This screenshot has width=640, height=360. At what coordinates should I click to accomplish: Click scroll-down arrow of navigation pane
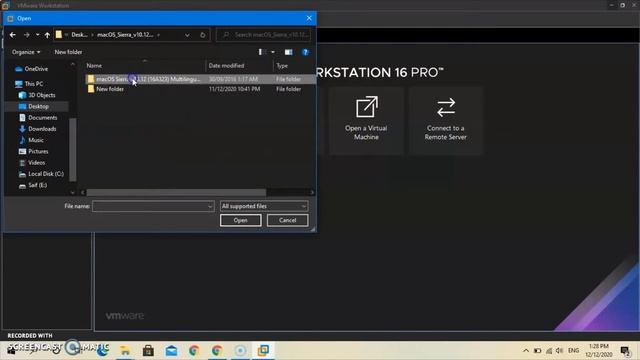pos(73,192)
